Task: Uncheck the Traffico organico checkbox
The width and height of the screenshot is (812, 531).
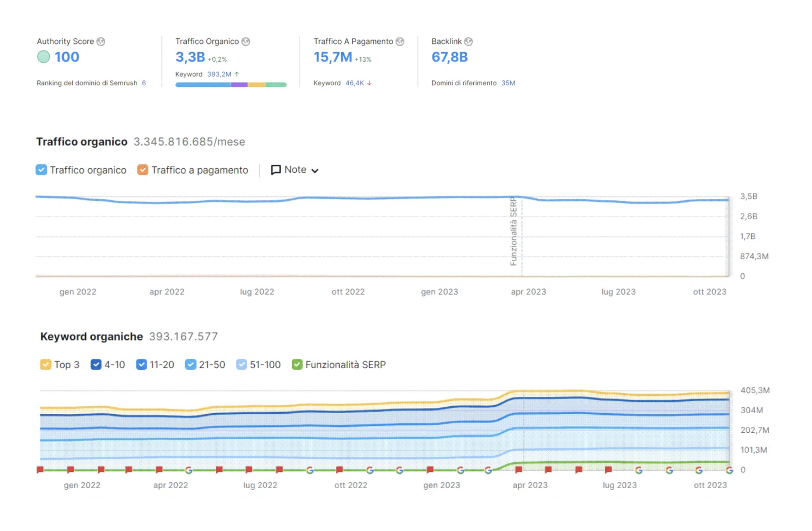Action: (x=41, y=170)
